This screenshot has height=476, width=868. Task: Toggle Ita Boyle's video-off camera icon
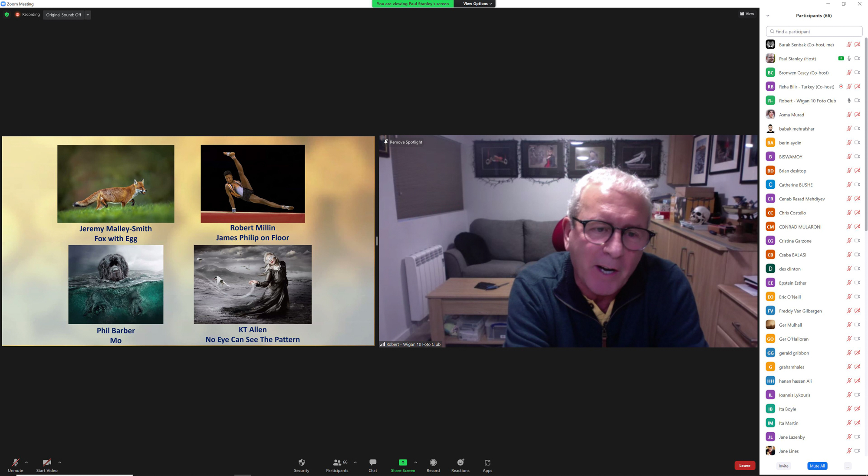[x=858, y=409]
